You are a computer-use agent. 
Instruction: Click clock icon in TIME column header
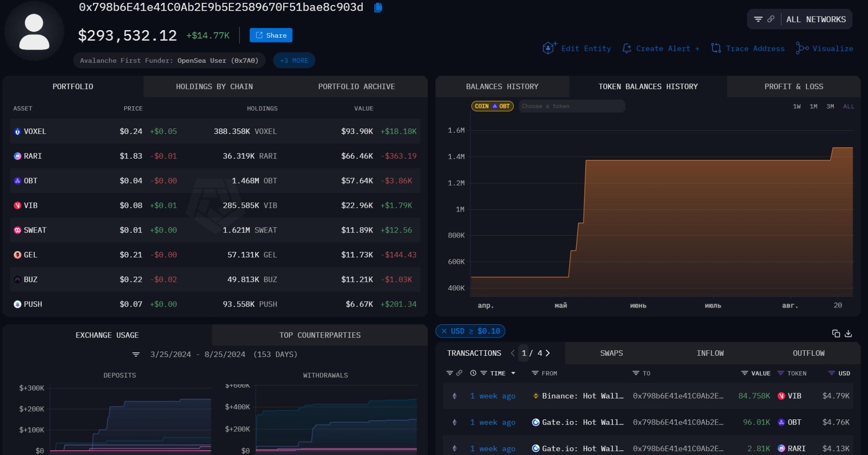[473, 373]
